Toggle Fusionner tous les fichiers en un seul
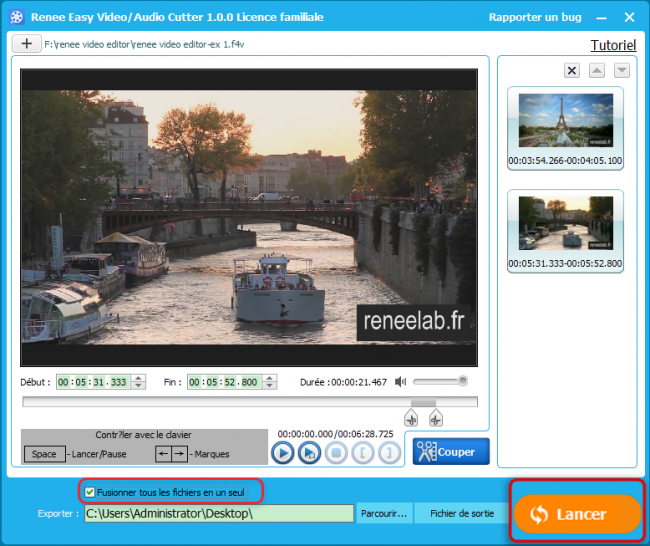The width and height of the screenshot is (650, 546). coord(89,493)
